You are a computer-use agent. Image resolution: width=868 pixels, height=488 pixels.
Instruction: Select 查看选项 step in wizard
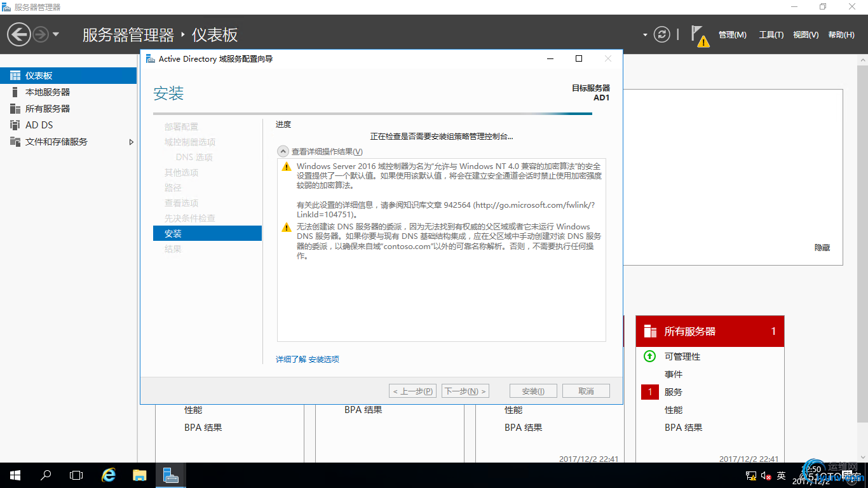181,203
